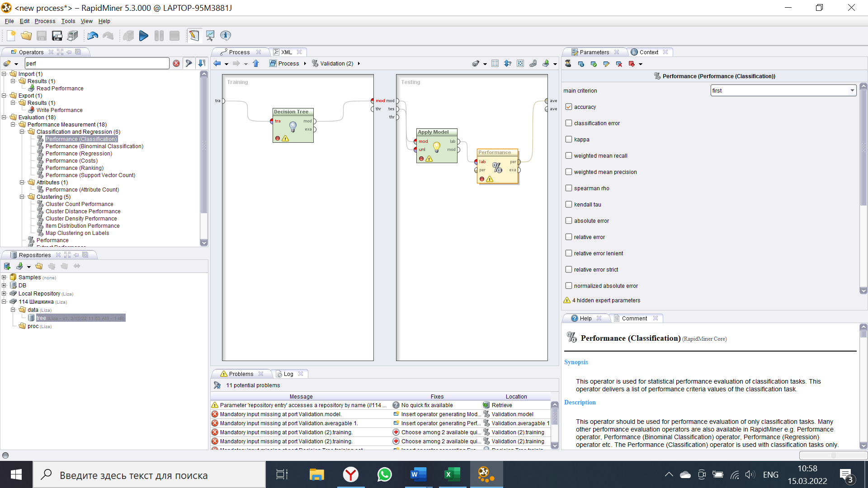Viewport: 868px width, 488px height.
Task: Click the Pause process icon
Action: [x=159, y=36]
